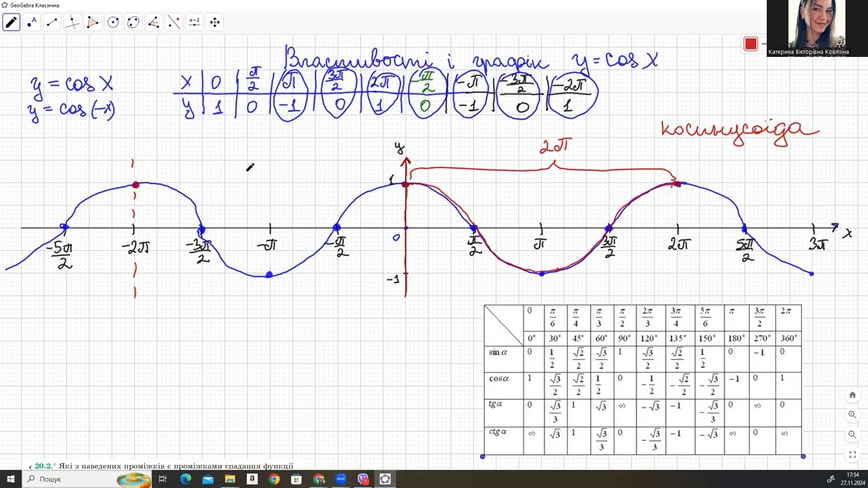868x488 pixels.
Task: Open the Amazon taskbar shortcut
Action: pyautogui.click(x=252, y=479)
